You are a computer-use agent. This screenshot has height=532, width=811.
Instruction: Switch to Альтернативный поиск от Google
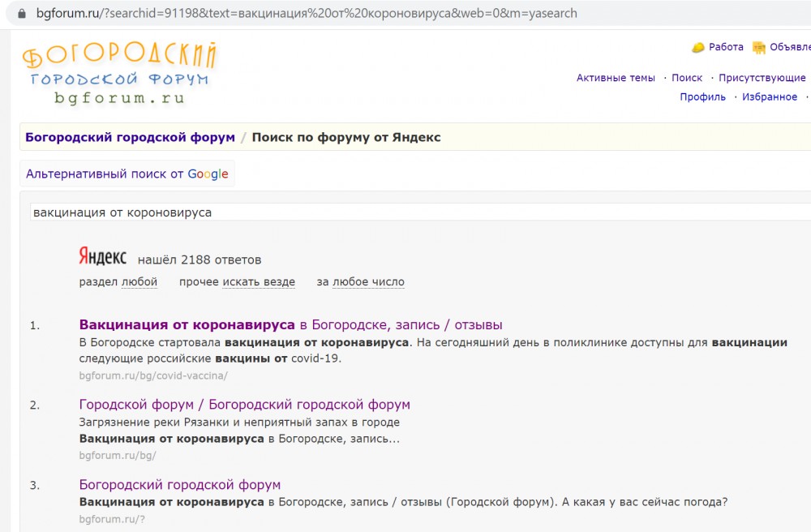(127, 174)
